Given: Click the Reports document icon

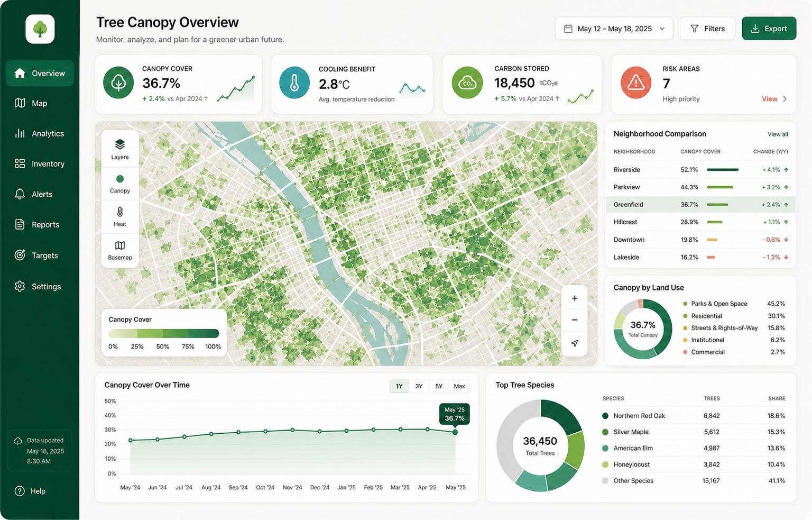Looking at the screenshot, I should pos(20,224).
